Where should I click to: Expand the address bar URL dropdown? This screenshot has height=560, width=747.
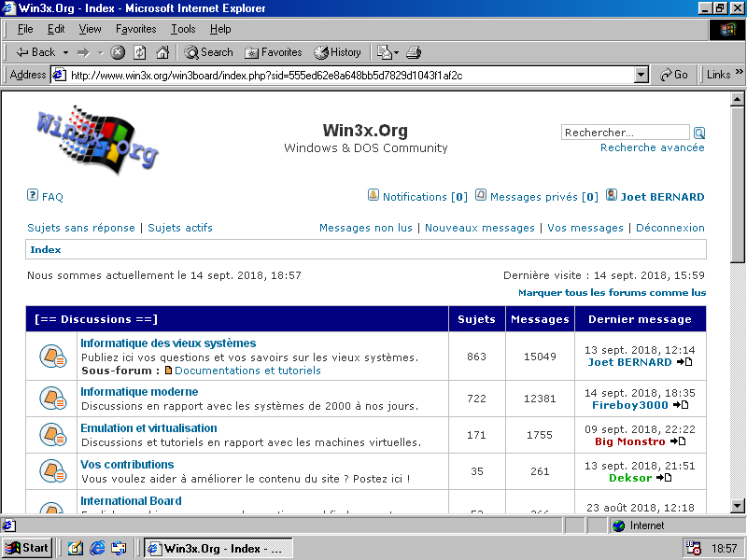coord(641,75)
